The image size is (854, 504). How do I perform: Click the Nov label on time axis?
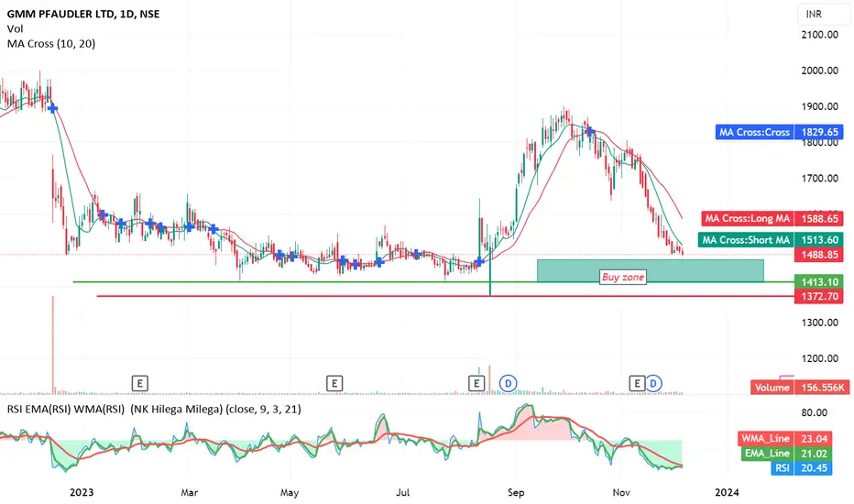(621, 493)
